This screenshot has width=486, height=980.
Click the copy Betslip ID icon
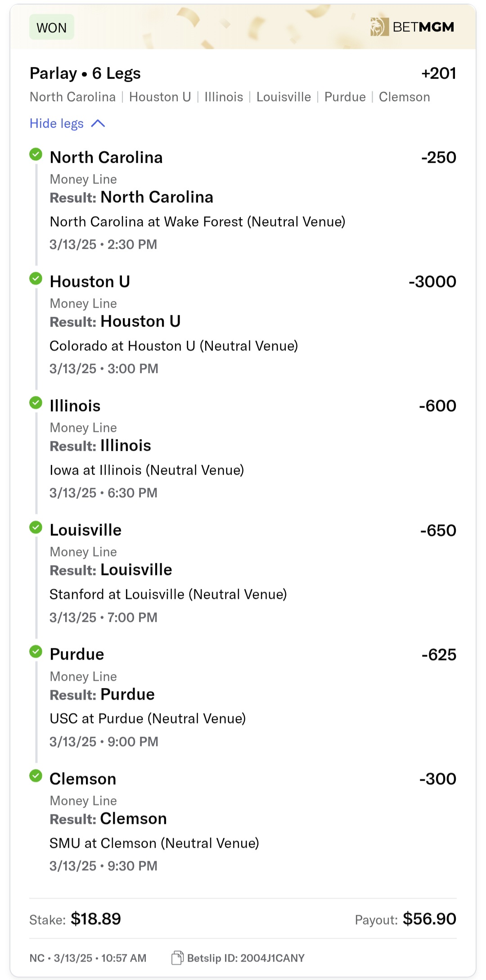(177, 958)
